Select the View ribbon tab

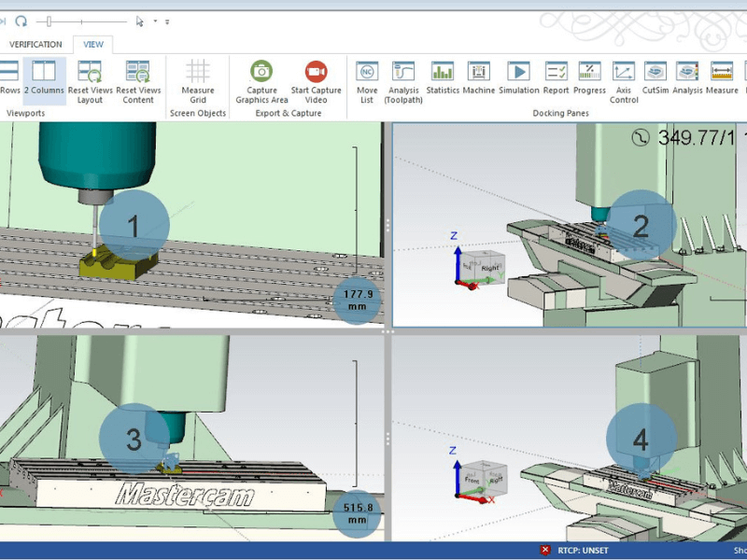(x=93, y=44)
